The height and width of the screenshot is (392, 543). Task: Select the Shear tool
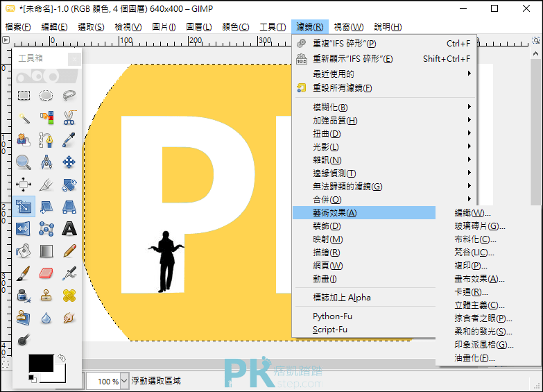point(46,207)
